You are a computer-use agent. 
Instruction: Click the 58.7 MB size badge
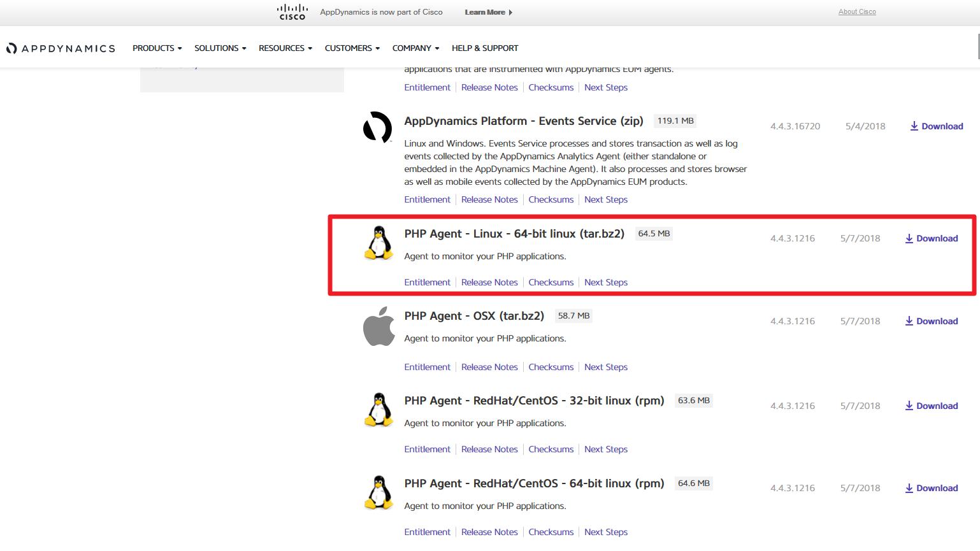pyautogui.click(x=573, y=316)
